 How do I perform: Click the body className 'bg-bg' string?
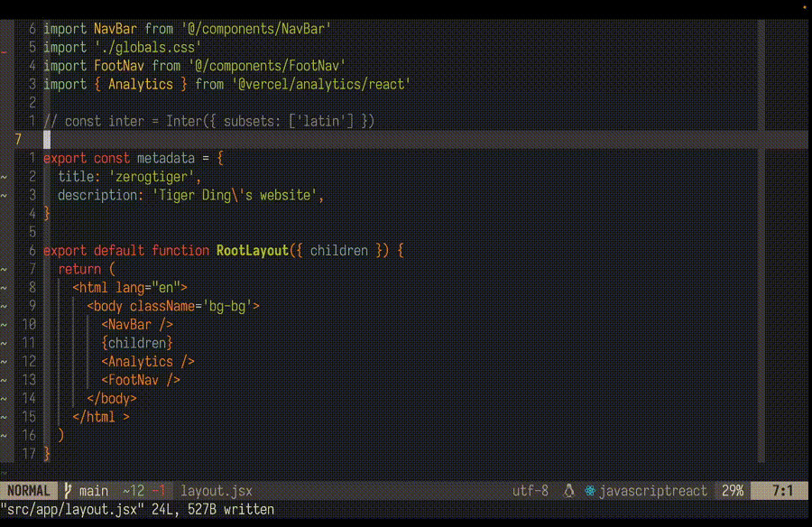coord(226,306)
